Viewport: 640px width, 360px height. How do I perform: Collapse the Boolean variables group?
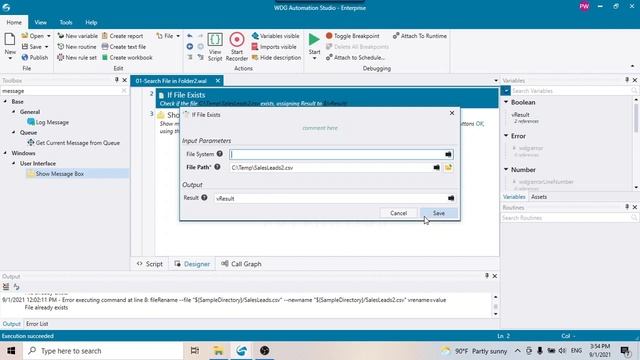click(x=506, y=102)
